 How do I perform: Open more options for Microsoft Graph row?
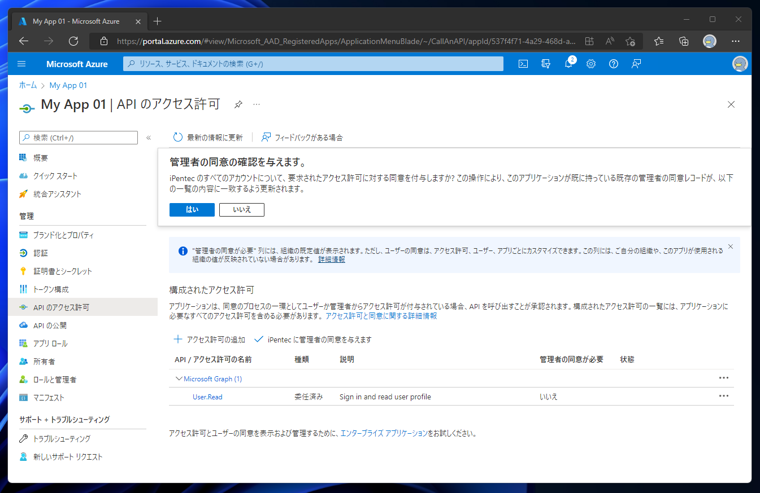(723, 379)
